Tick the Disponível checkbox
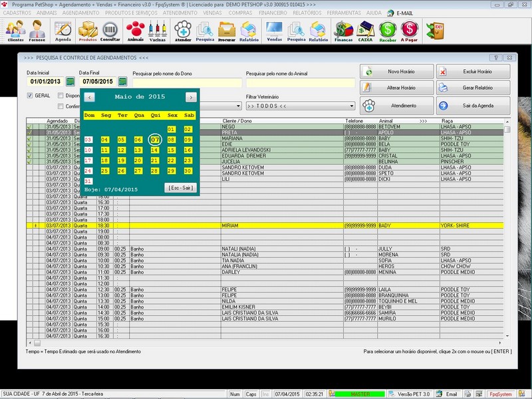Image resolution: width=532 pixels, height=399 pixels. (61, 95)
